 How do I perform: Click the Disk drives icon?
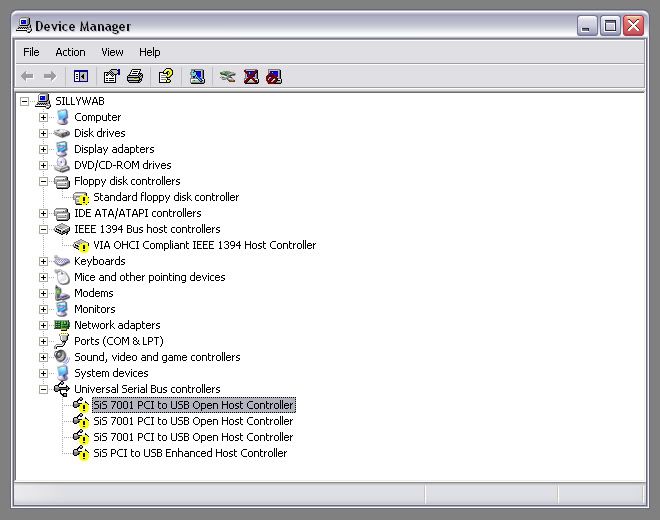point(62,133)
